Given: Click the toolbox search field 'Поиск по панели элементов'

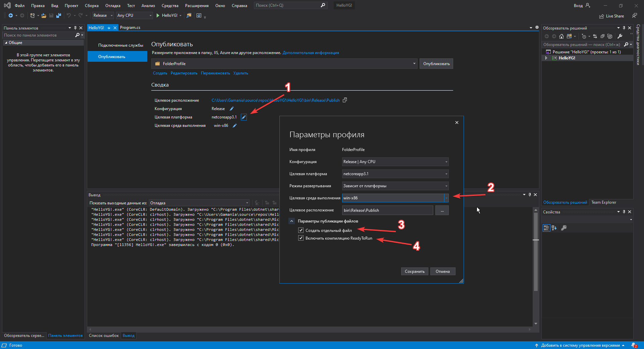Looking at the screenshot, I should [x=39, y=35].
